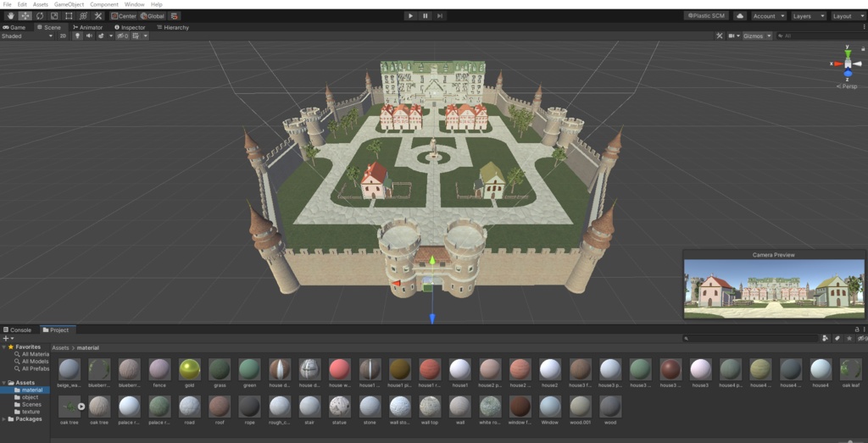Select the statue material thumbnail
The height and width of the screenshot is (443, 868).
[339, 407]
